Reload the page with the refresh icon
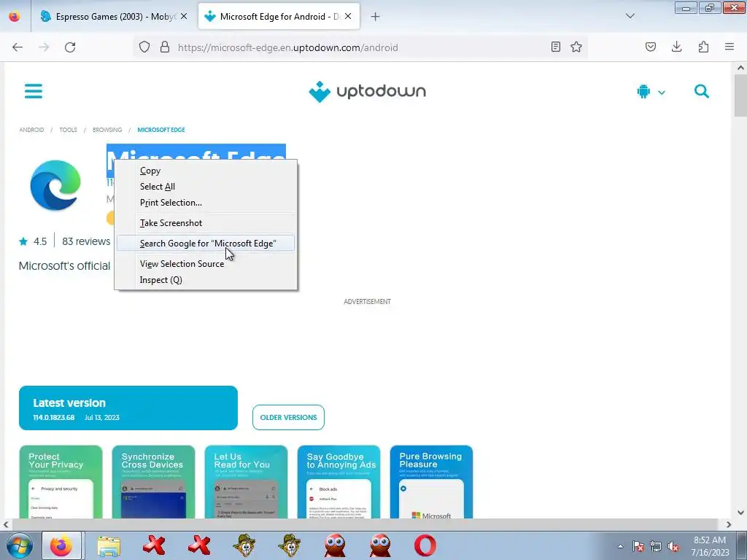This screenshot has width=747, height=560. coord(70,47)
